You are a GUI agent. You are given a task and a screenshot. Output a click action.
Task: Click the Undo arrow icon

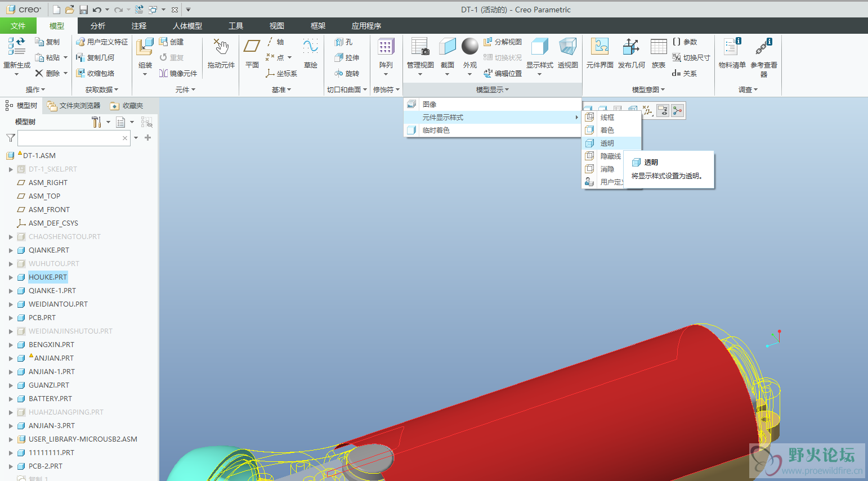click(x=97, y=10)
